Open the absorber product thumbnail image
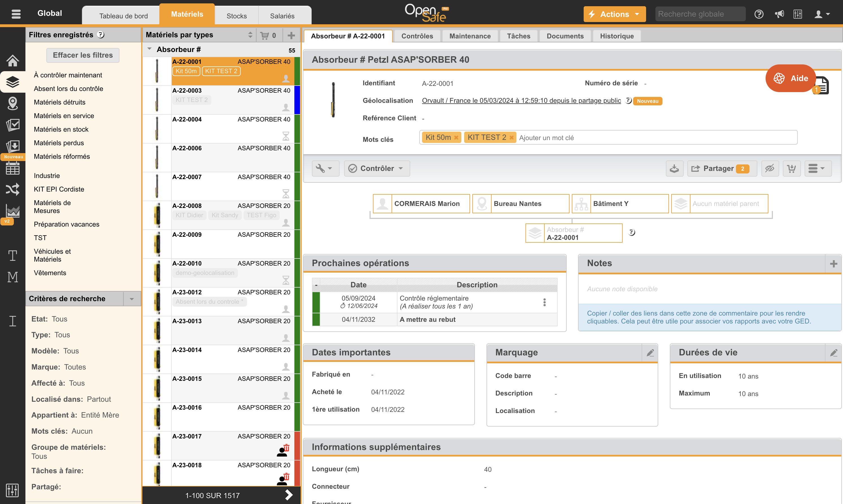843x504 pixels. click(333, 99)
